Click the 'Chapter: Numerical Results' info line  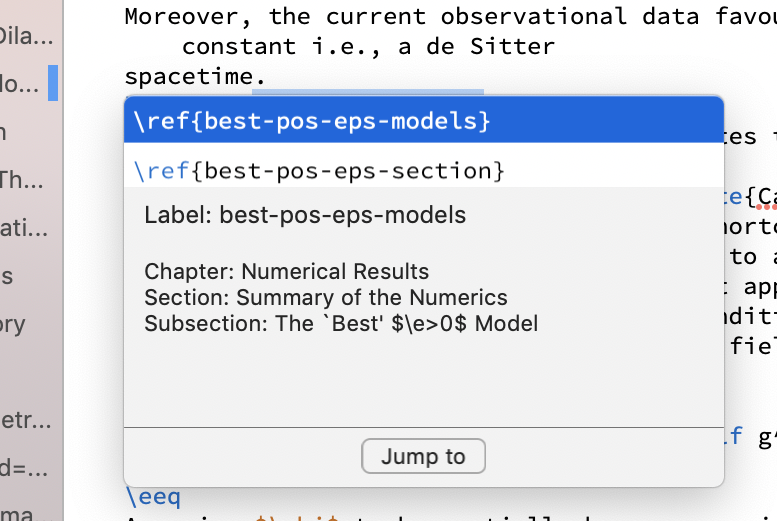[x=286, y=271]
